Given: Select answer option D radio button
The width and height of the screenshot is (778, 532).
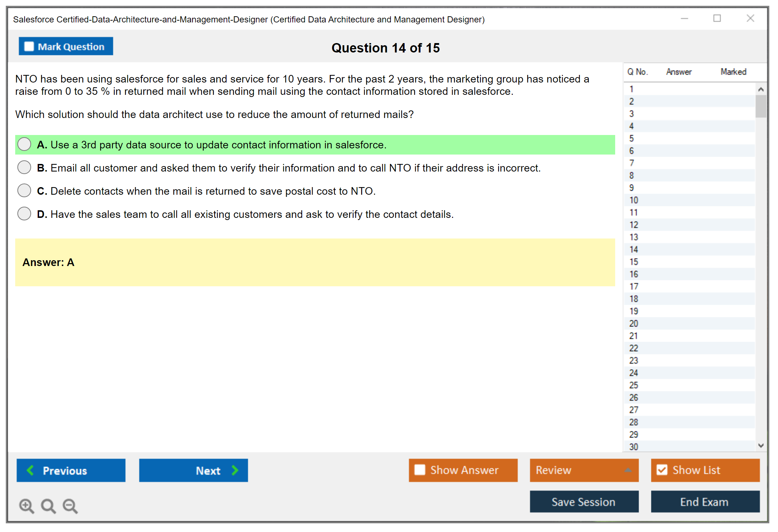Looking at the screenshot, I should (x=24, y=214).
